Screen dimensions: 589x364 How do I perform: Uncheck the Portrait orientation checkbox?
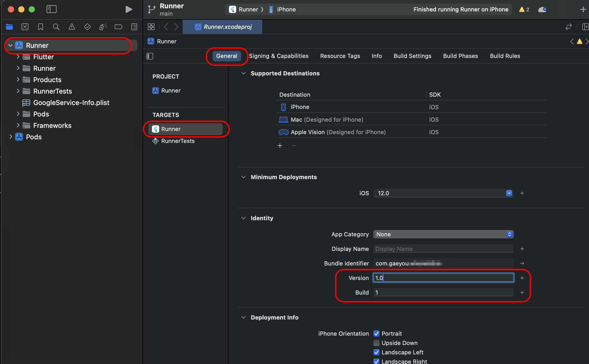click(x=376, y=334)
